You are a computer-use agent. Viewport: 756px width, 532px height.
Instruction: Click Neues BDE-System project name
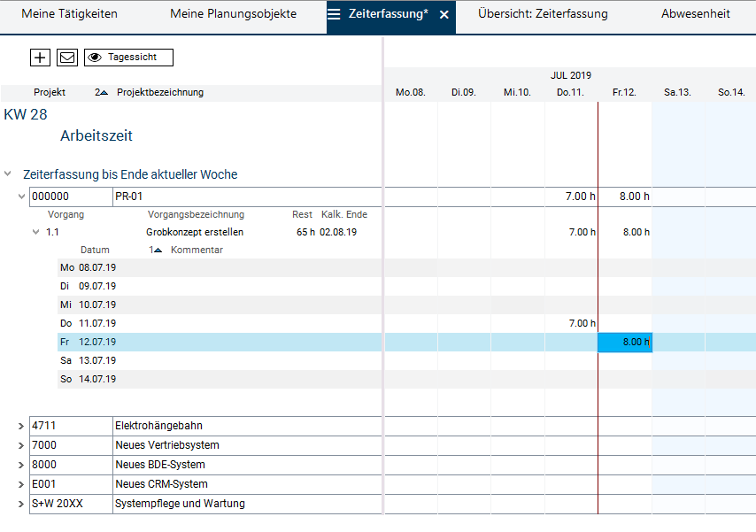click(x=160, y=465)
